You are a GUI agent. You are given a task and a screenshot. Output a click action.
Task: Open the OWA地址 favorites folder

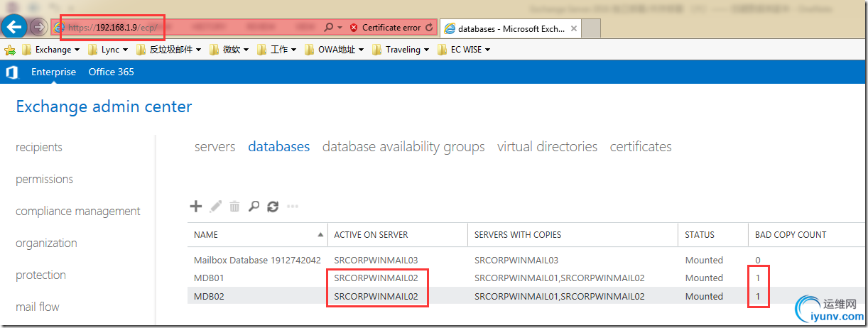tap(334, 50)
